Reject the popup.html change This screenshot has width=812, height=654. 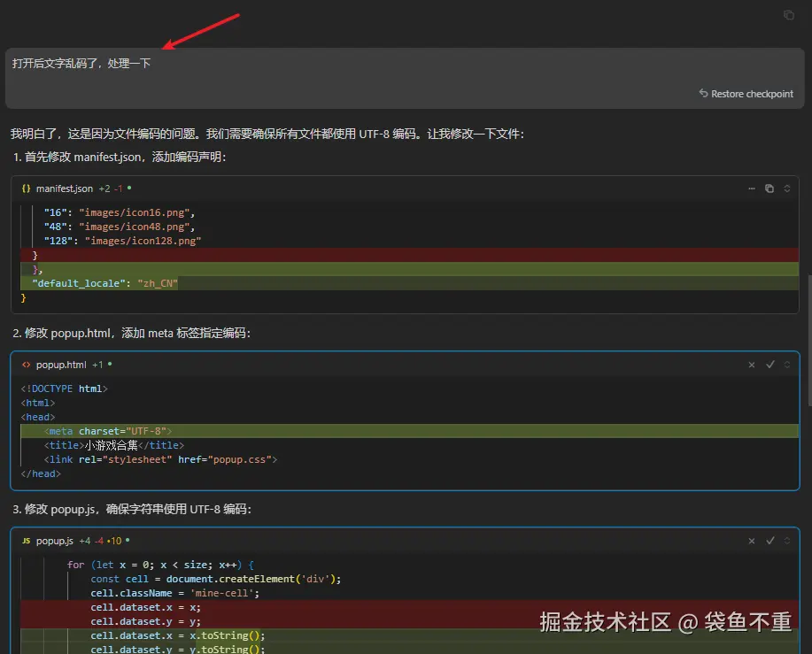[752, 365]
